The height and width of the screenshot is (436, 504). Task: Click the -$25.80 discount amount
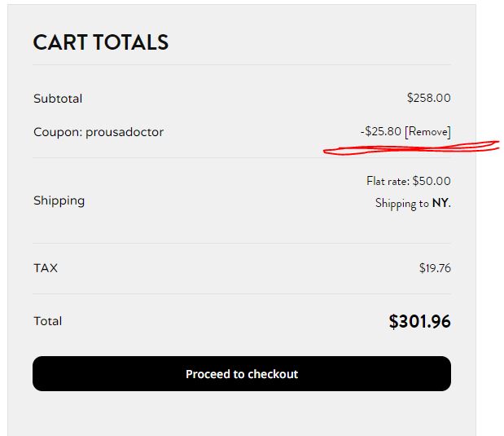[x=381, y=131]
